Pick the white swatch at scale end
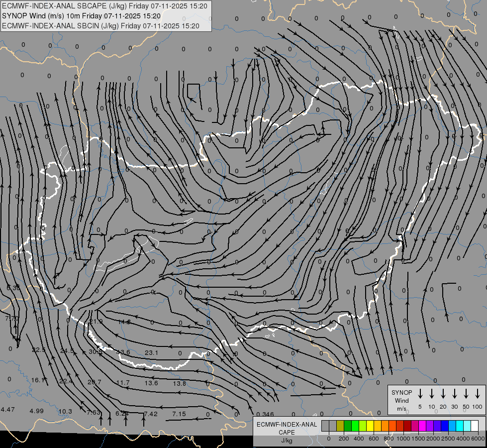487x448 pixels. [475, 426]
